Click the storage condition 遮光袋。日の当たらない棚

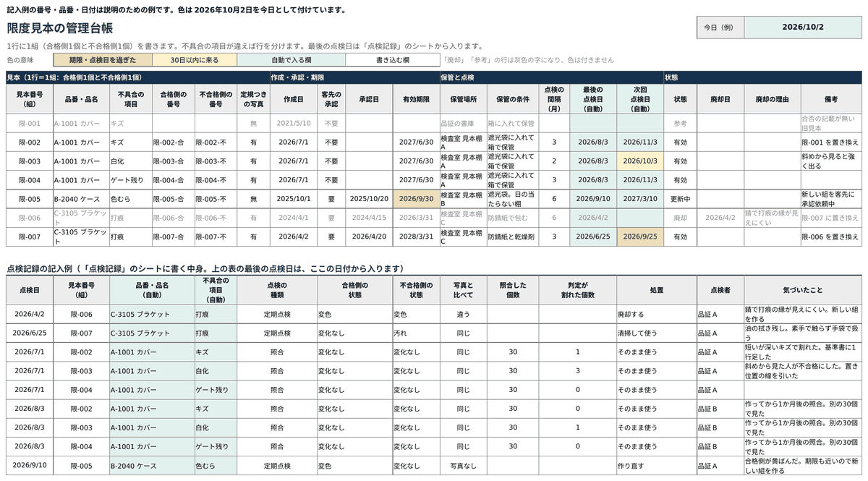click(513, 199)
